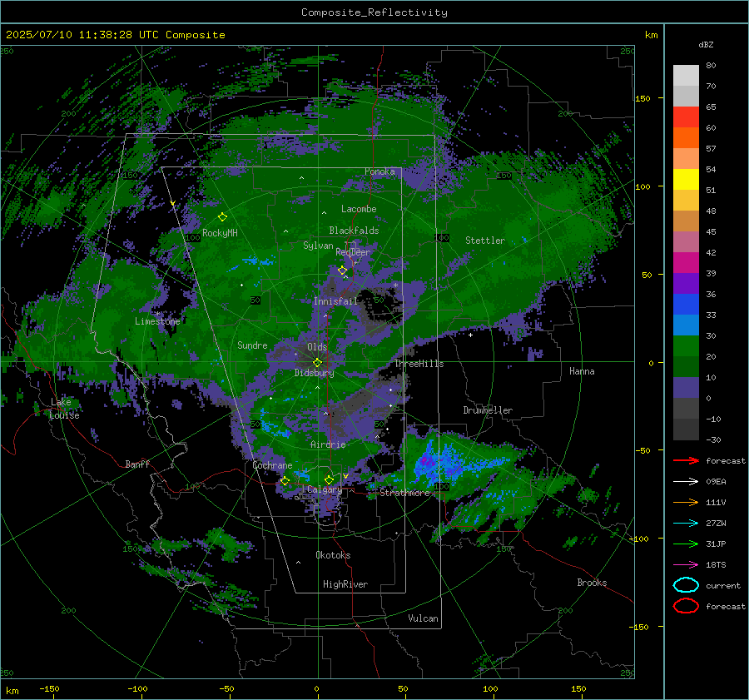Screen dimensions: 749x700
Task: Click the yellow diamond marker at Olds radar center
Action: [x=317, y=363]
